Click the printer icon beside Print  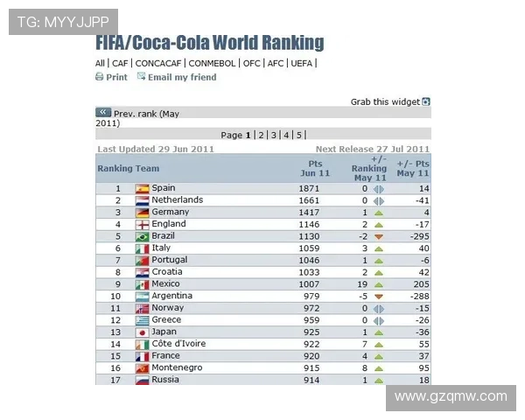click(x=99, y=77)
